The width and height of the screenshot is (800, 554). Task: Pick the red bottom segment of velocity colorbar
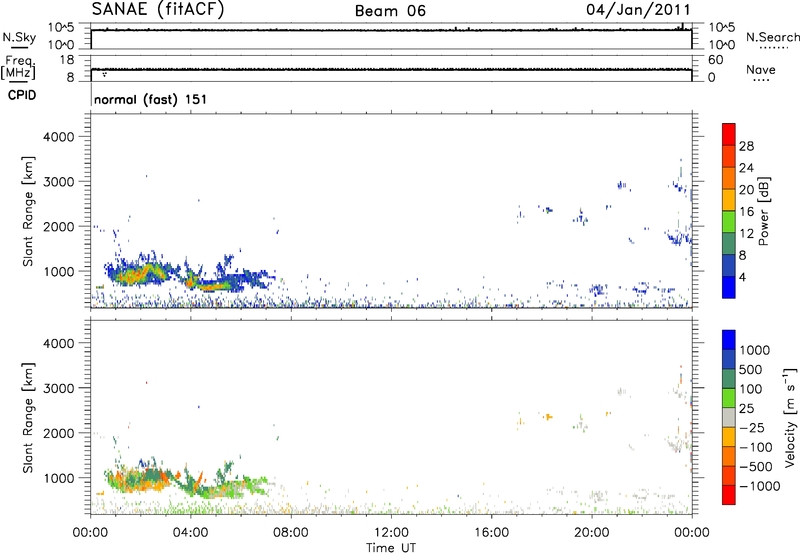[x=729, y=495]
